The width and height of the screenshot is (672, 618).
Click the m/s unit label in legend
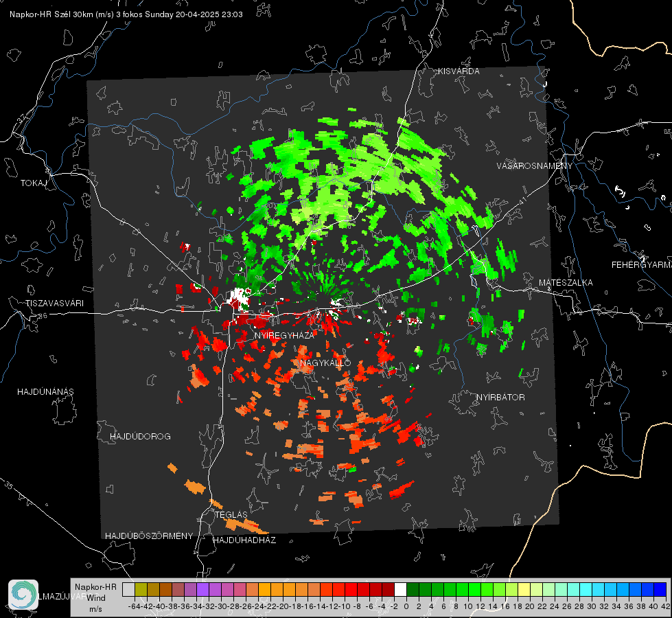pos(95,609)
